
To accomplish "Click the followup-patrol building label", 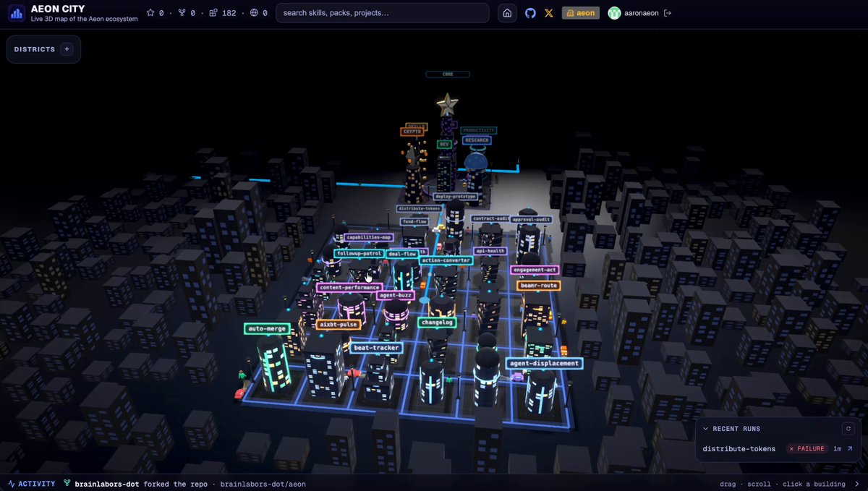I will coord(359,253).
